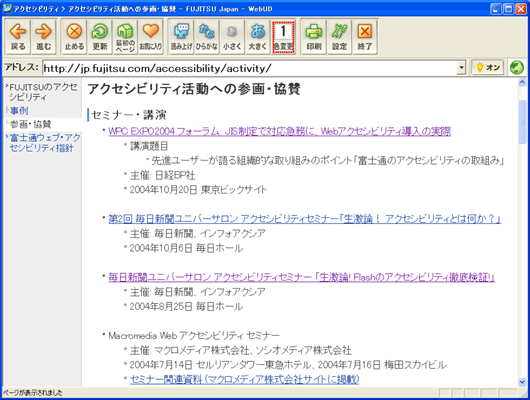Click the scrollbar up arrow

tap(522, 82)
